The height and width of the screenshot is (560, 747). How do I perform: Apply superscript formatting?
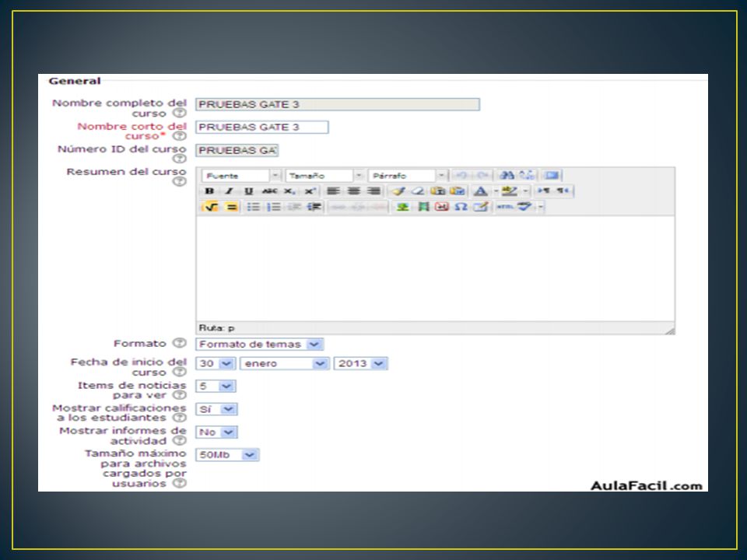(x=310, y=191)
